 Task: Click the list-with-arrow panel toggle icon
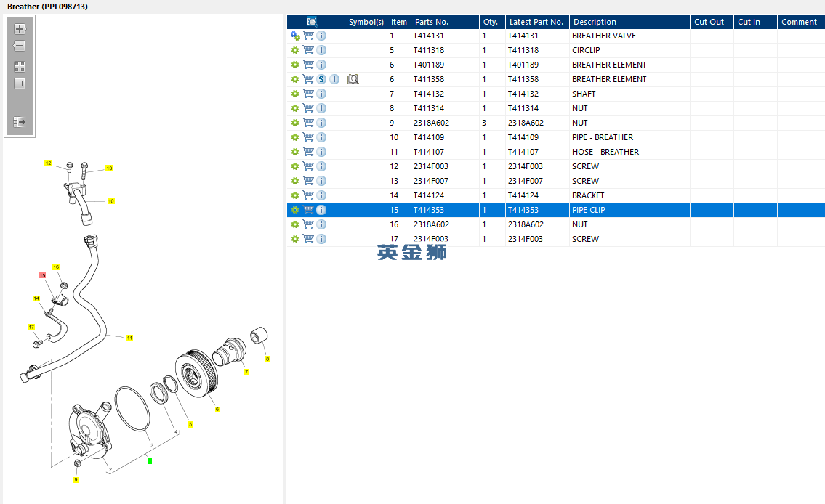pos(20,122)
